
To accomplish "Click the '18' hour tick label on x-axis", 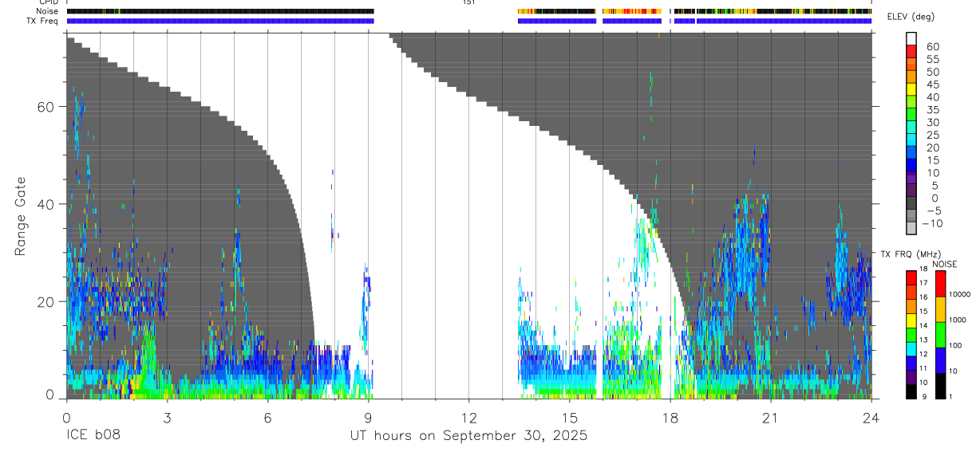I will point(670,418).
